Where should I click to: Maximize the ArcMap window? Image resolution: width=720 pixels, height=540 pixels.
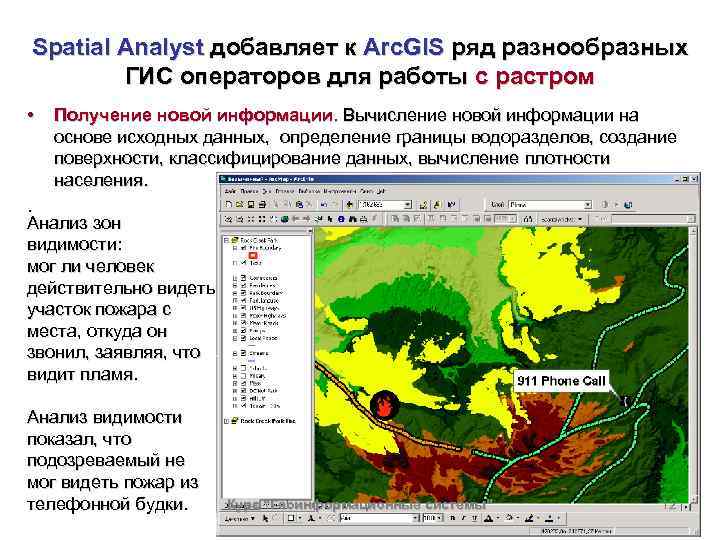pyautogui.click(x=685, y=179)
